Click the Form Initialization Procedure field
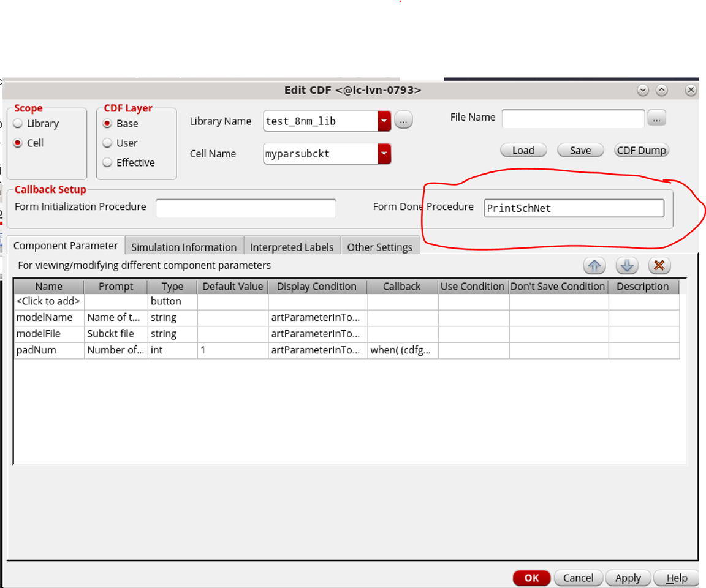 click(x=246, y=208)
